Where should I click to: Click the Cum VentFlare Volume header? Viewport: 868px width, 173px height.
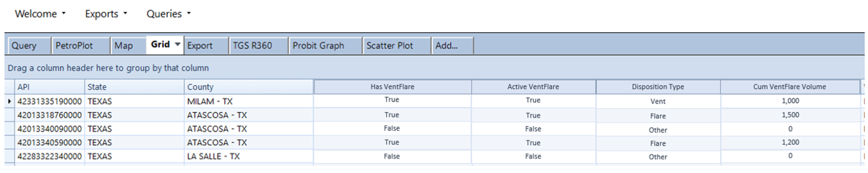(790, 87)
